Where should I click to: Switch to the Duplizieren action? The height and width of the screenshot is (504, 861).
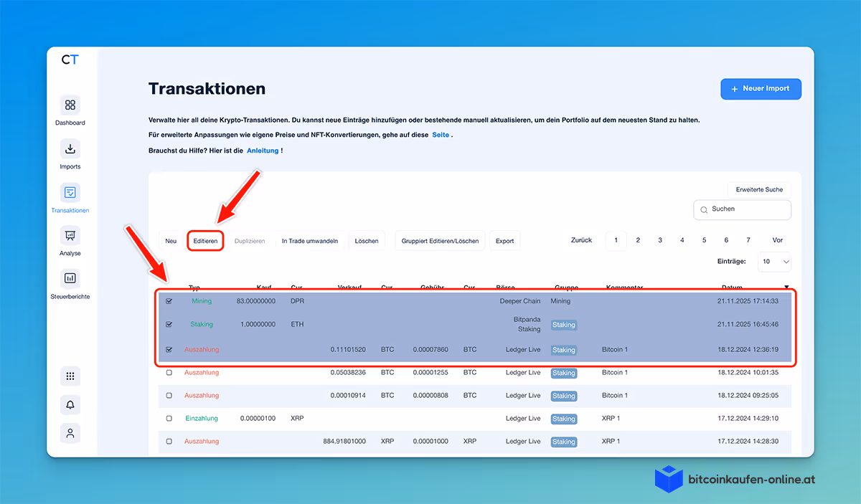(x=250, y=241)
